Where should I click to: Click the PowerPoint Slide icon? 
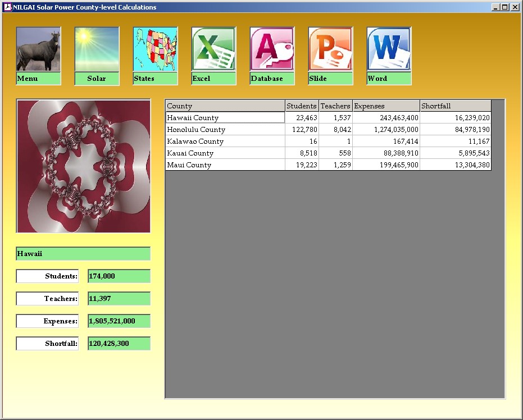click(330, 49)
